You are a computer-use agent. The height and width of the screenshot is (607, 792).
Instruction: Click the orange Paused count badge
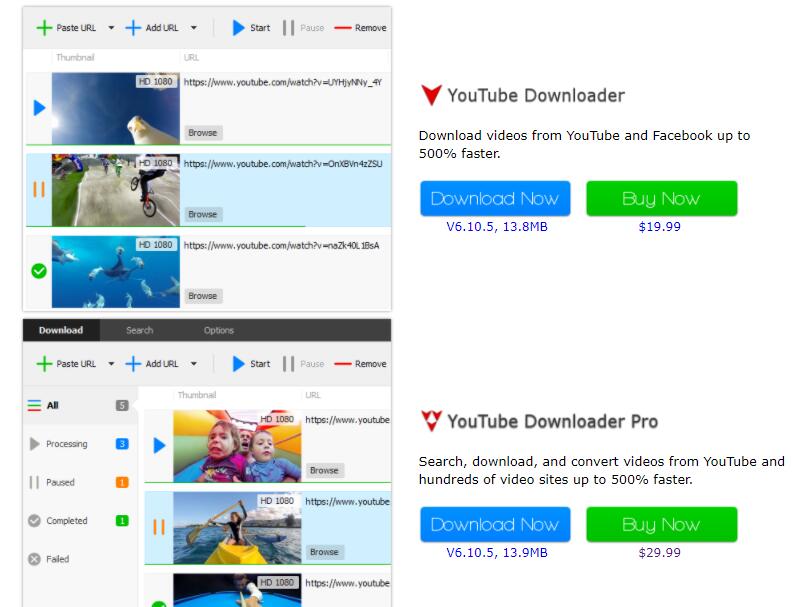(x=122, y=482)
